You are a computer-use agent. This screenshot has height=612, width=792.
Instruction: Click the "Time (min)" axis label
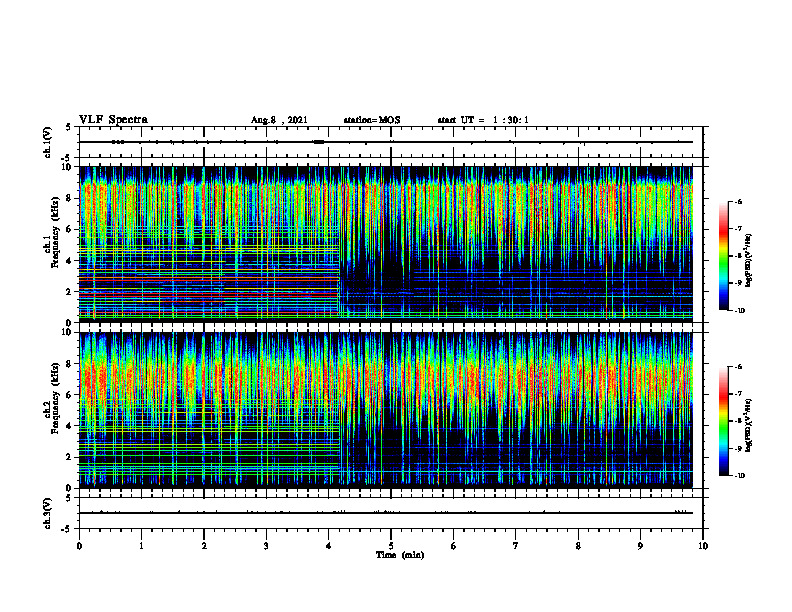[400, 555]
